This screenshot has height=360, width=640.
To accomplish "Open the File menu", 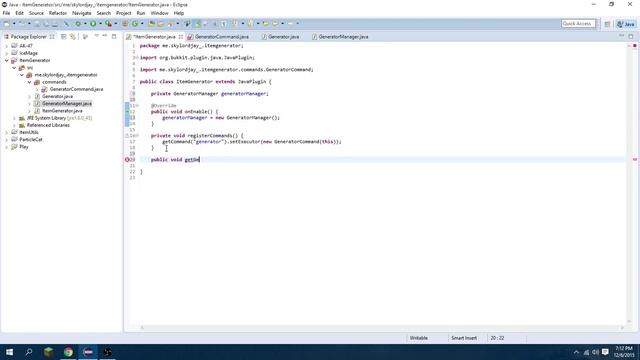I will click(x=6, y=13).
